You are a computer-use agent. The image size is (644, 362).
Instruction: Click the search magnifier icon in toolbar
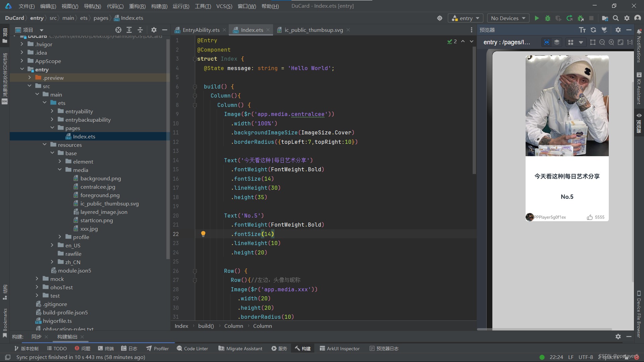616,18
